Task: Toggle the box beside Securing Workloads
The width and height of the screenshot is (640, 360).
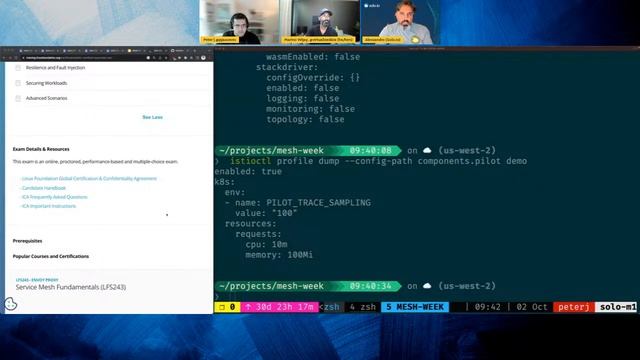Action: [18, 83]
